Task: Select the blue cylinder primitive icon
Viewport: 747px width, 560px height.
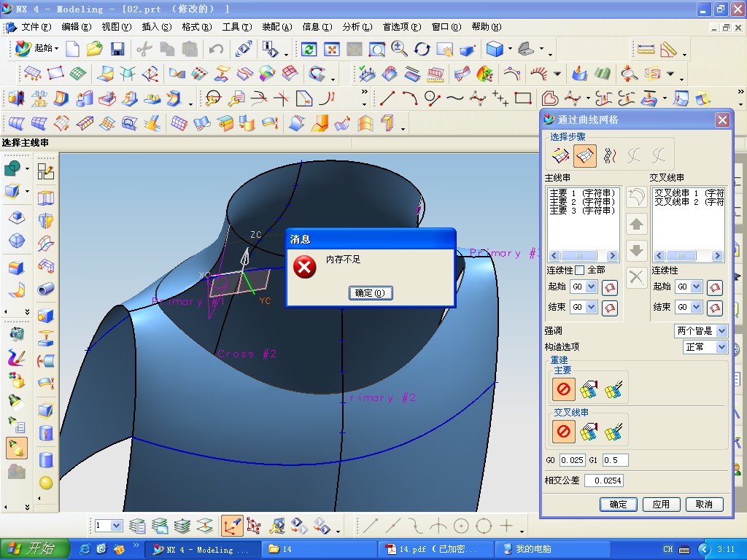Action: tap(46, 460)
